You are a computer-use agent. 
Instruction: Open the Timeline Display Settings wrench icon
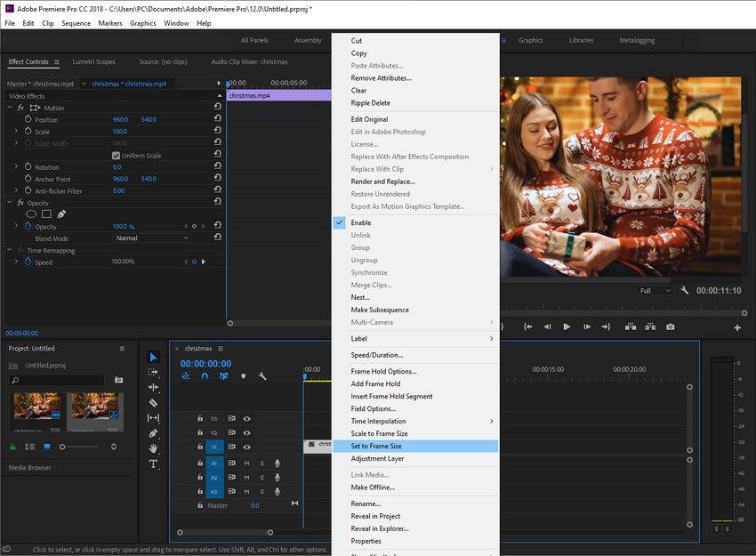tap(262, 377)
